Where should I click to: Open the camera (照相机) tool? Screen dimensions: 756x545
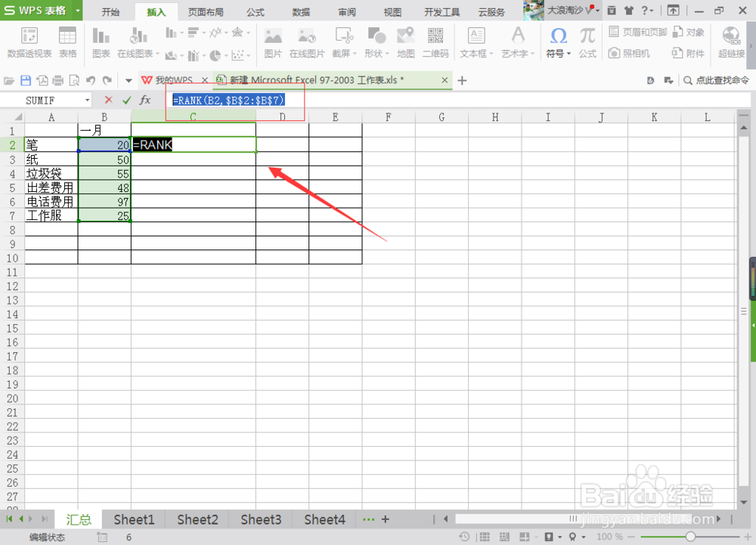629,53
